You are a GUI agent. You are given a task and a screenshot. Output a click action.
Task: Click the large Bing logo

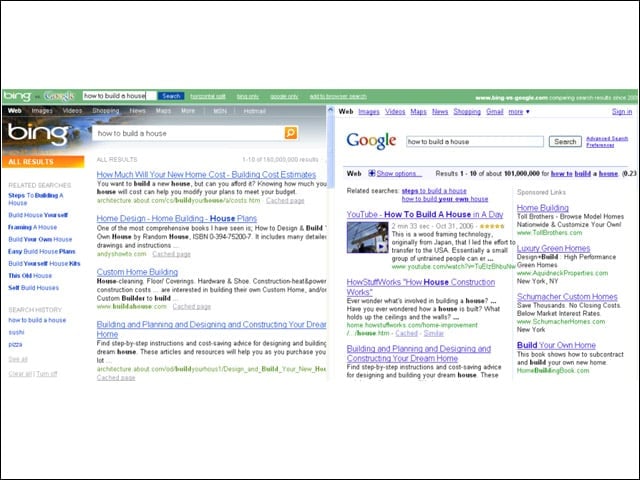click(38, 134)
